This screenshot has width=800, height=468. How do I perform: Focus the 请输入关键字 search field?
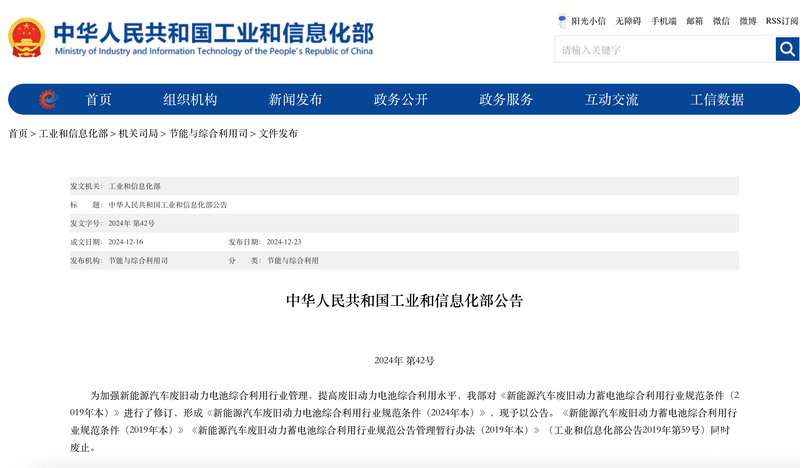[665, 50]
